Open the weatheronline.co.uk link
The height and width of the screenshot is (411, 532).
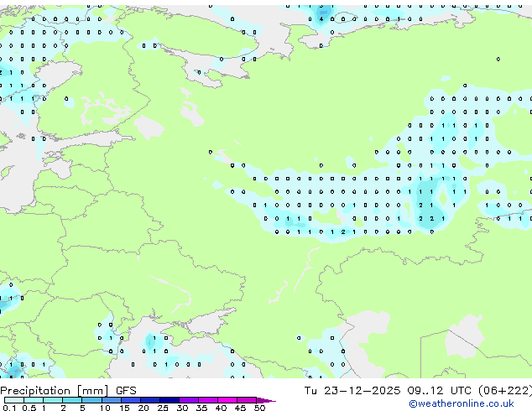[461, 403]
